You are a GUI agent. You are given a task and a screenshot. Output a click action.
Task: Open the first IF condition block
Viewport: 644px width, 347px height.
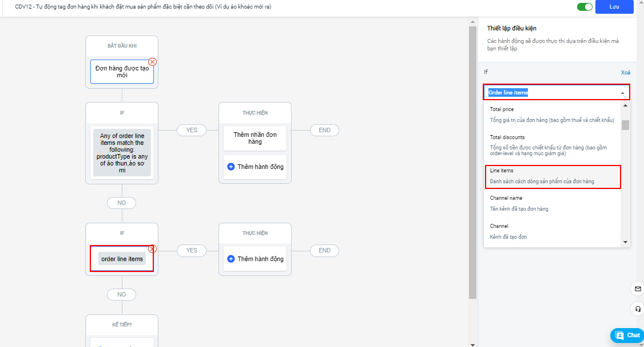point(122,152)
